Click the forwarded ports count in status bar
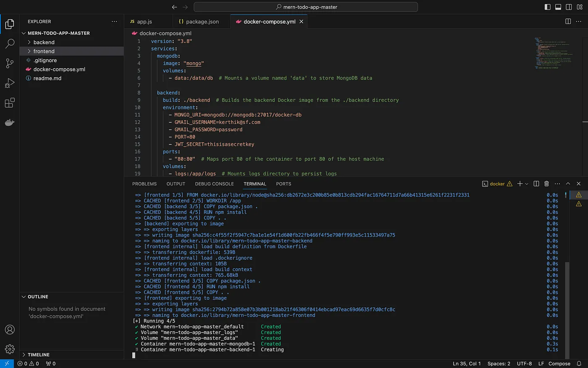 point(51,364)
